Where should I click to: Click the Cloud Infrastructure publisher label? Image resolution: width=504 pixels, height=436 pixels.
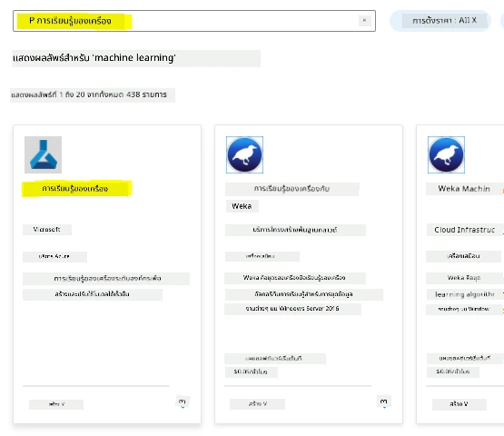tap(465, 230)
